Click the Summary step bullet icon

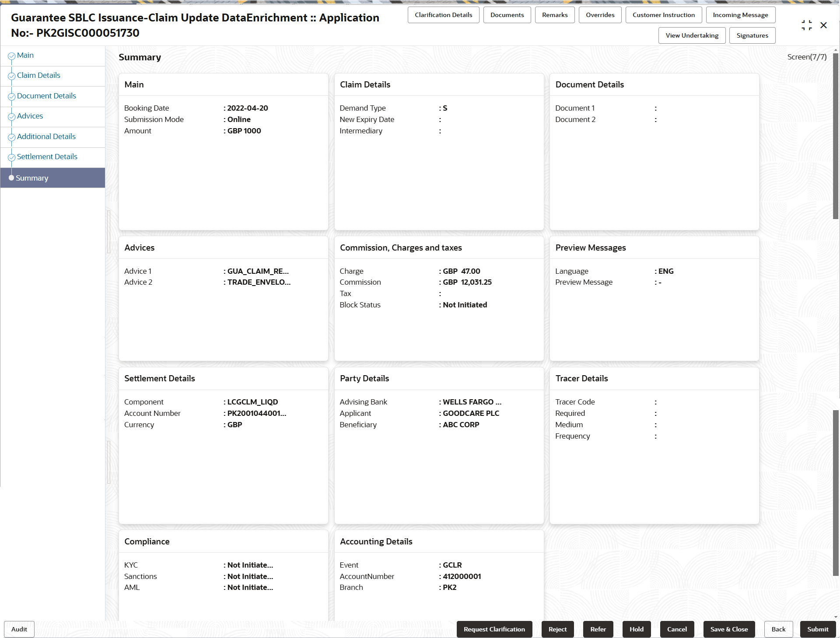tap(11, 178)
